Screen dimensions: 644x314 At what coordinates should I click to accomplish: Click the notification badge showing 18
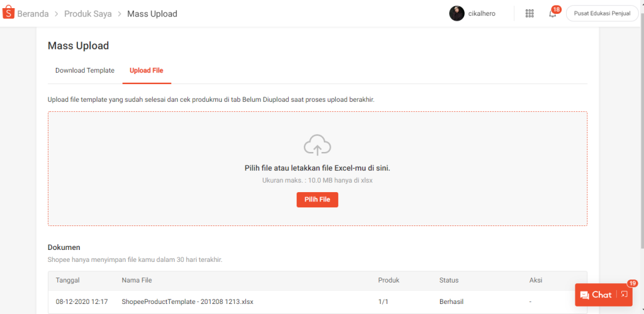(556, 9)
